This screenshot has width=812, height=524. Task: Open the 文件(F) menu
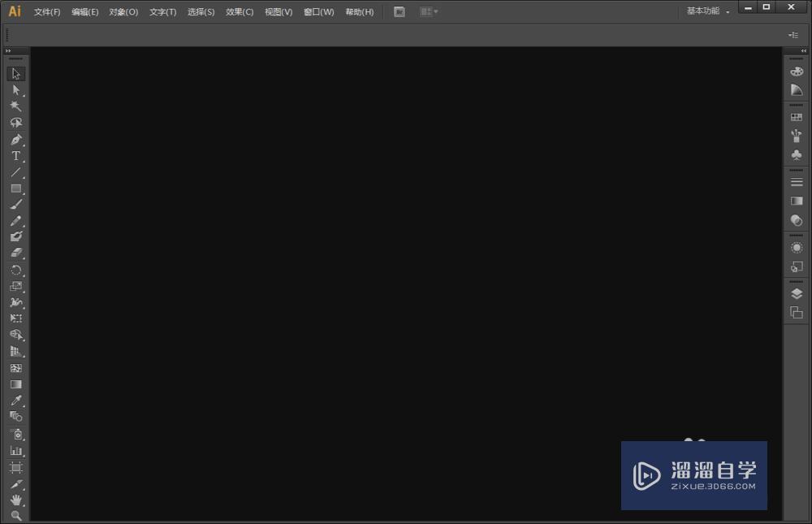[47, 12]
